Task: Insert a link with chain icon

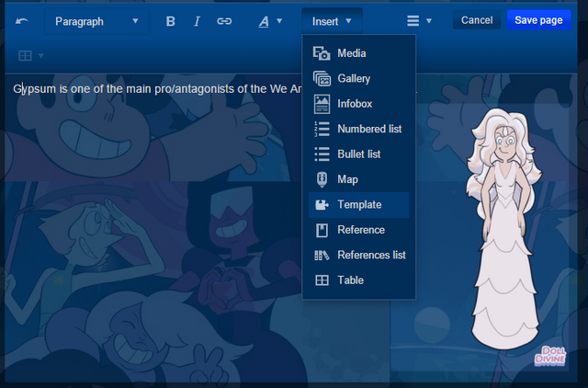Action: pyautogui.click(x=224, y=21)
